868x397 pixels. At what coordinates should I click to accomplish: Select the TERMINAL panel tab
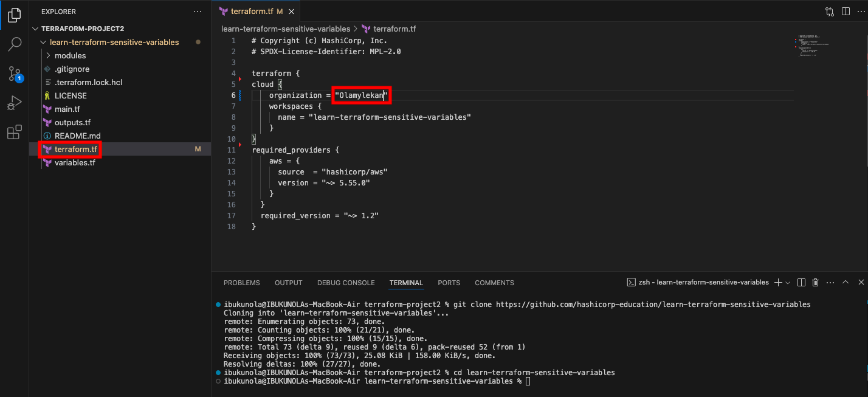[406, 283]
